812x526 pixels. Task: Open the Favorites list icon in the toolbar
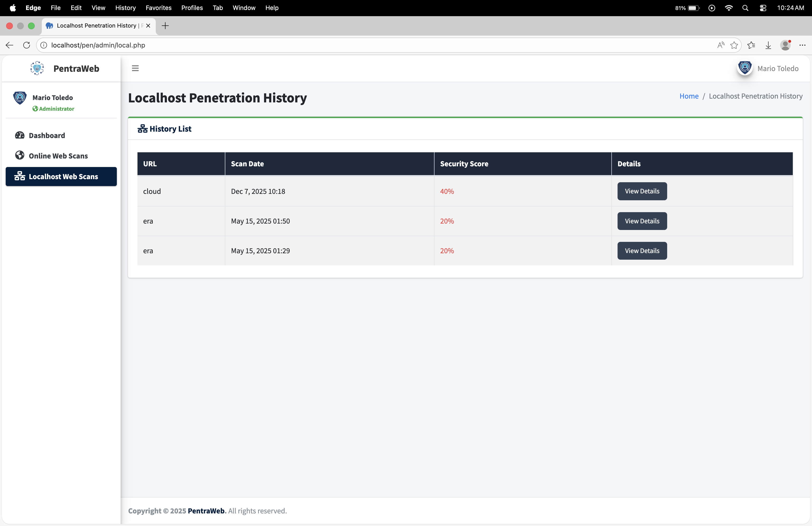click(x=751, y=45)
